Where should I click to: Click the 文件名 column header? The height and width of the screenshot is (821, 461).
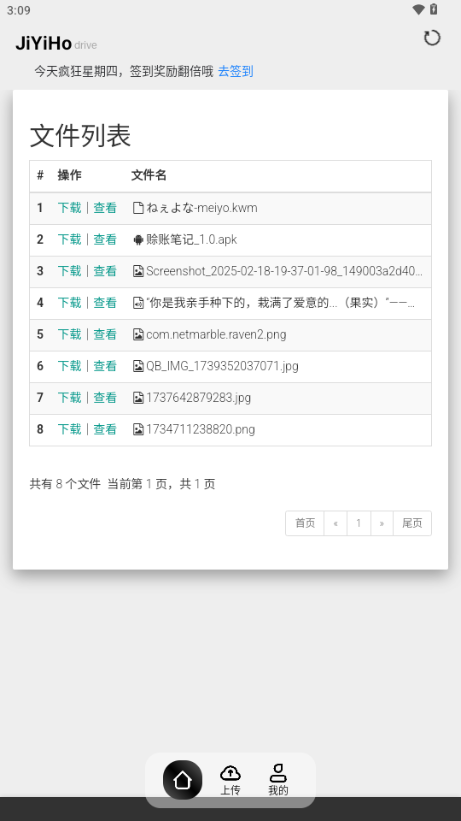[149, 175]
